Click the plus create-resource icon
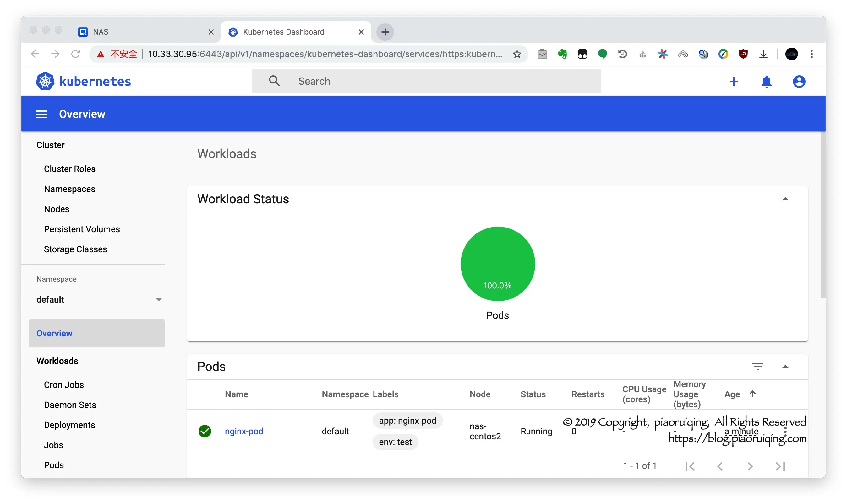 (x=734, y=82)
